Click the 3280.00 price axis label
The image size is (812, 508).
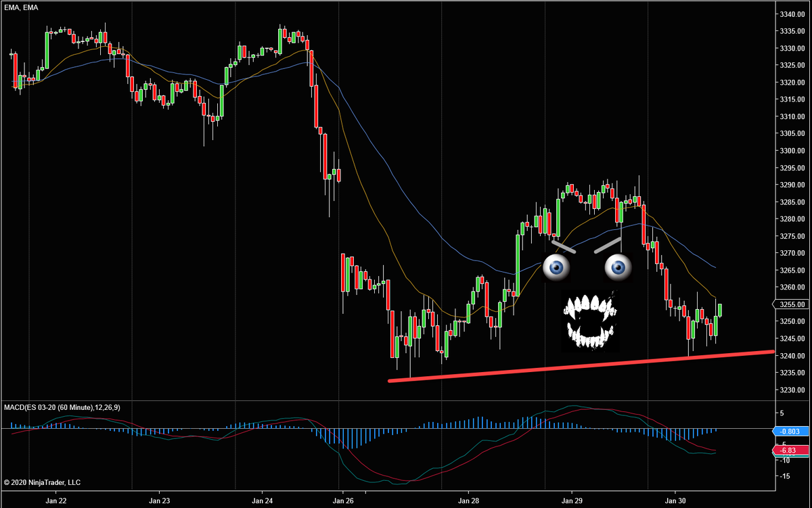coord(793,219)
